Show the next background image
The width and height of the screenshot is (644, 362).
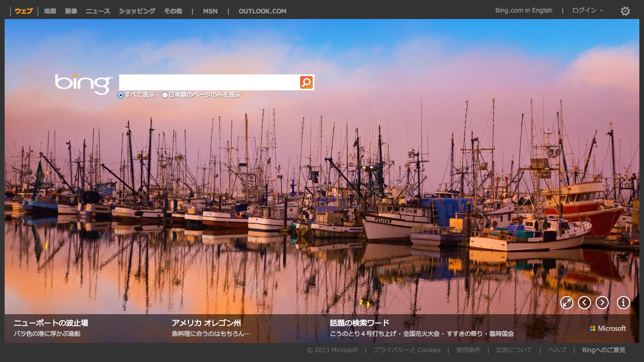click(x=602, y=303)
